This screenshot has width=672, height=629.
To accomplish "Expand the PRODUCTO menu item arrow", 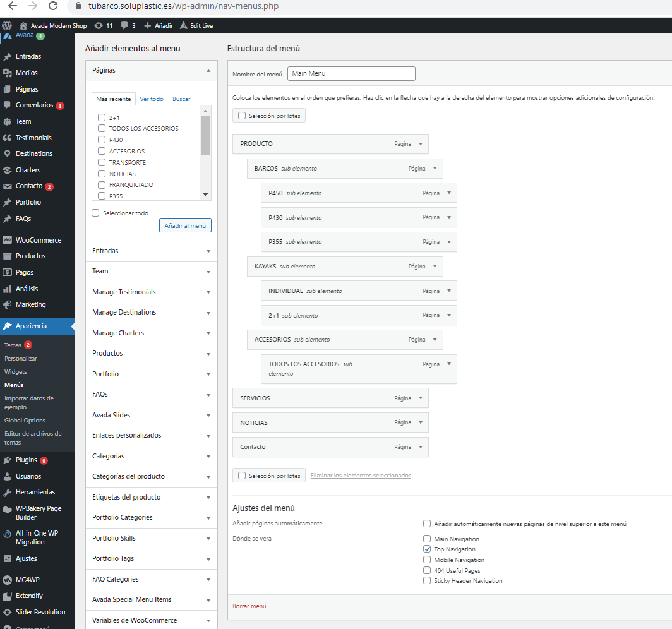I will click(x=421, y=144).
